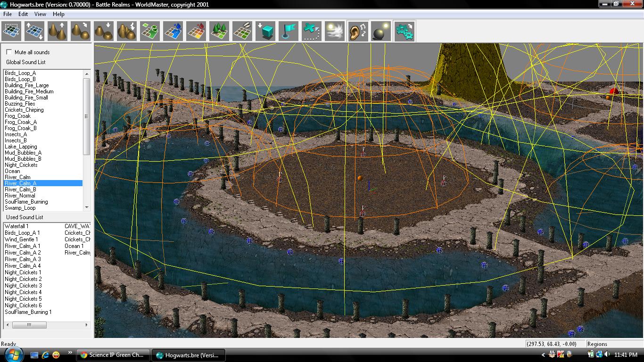Click the Show Desktop quick launch icon
Screen dimensions: 644x362
coord(34,354)
